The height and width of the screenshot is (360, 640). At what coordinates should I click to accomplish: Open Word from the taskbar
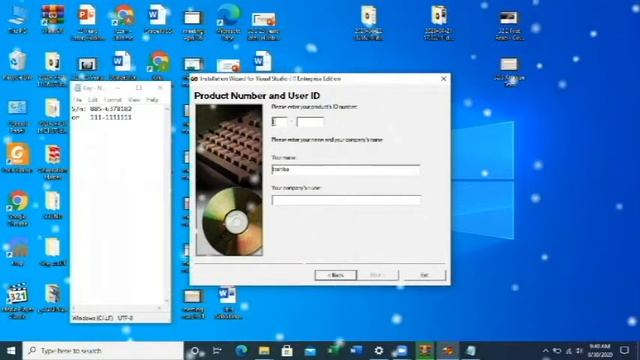pos(356,351)
